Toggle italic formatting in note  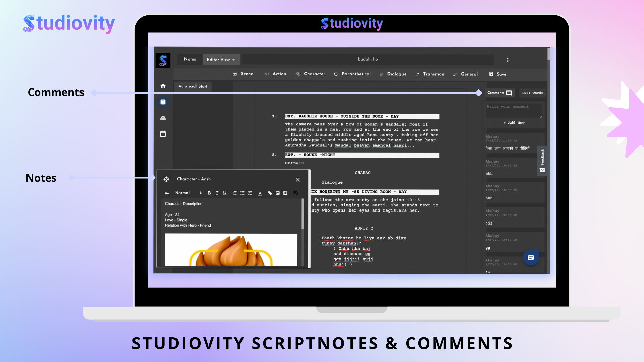[217, 193]
